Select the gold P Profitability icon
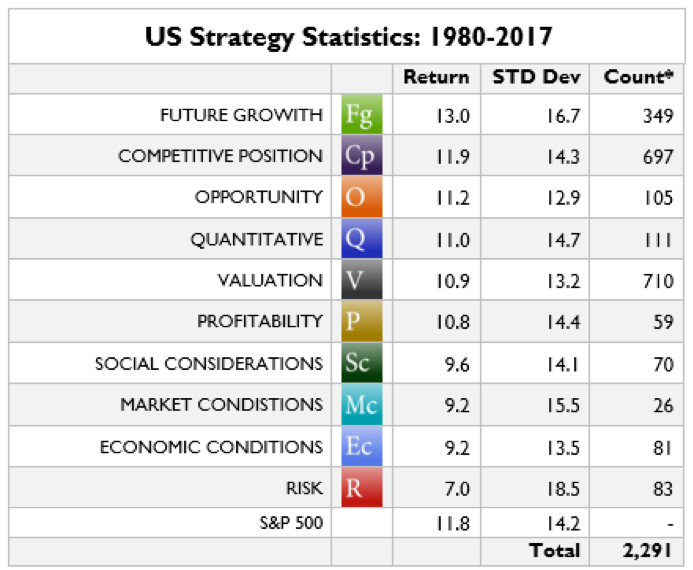 click(360, 322)
